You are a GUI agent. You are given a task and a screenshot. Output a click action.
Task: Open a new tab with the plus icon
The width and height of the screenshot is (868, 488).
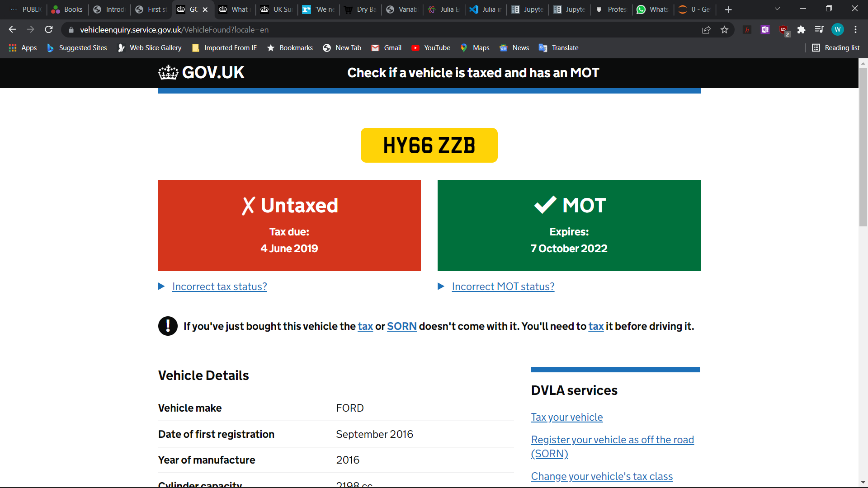point(728,9)
